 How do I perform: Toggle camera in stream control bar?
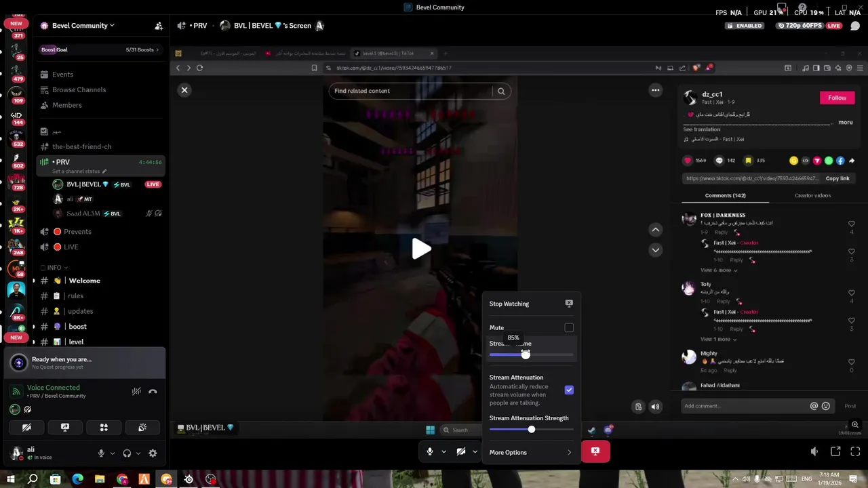pos(461,451)
